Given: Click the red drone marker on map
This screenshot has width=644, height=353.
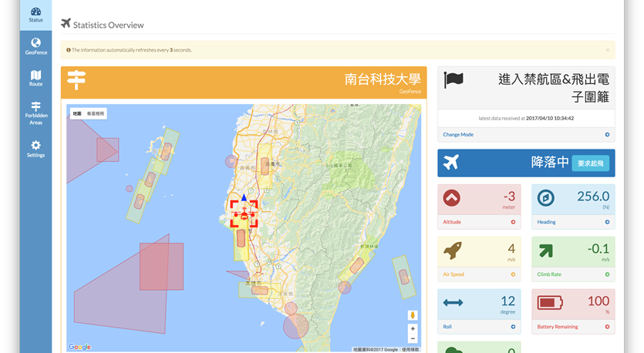Looking at the screenshot, I should [244, 213].
